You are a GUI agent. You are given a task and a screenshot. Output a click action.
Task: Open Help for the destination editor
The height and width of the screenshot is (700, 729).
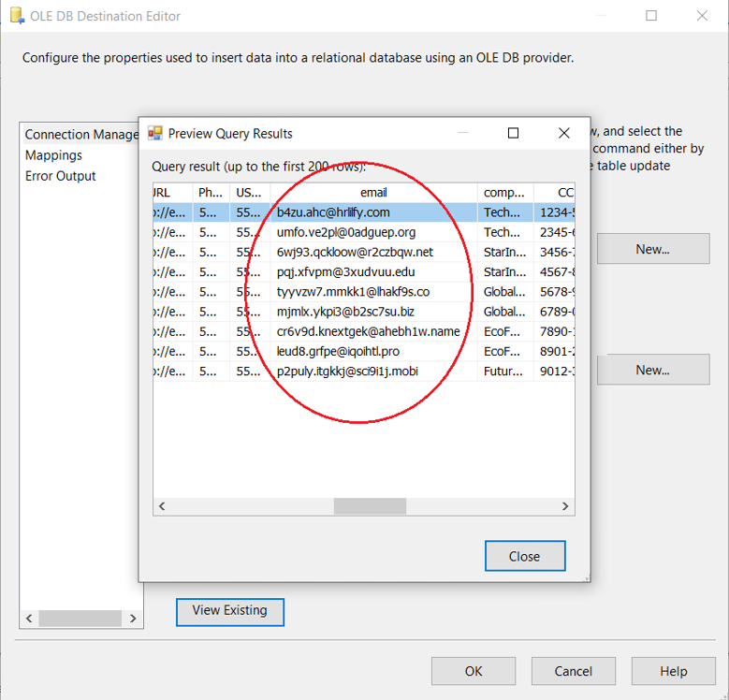[x=673, y=671]
